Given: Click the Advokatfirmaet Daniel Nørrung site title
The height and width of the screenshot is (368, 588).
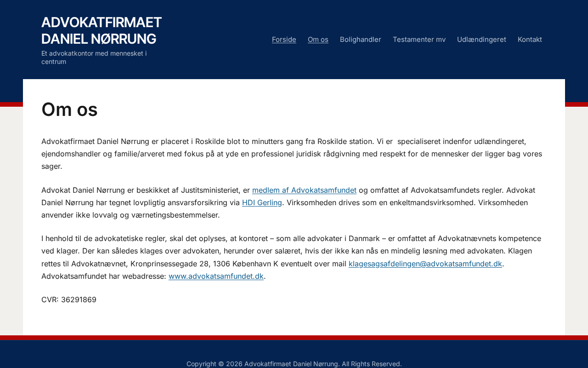Looking at the screenshot, I should (x=102, y=30).
